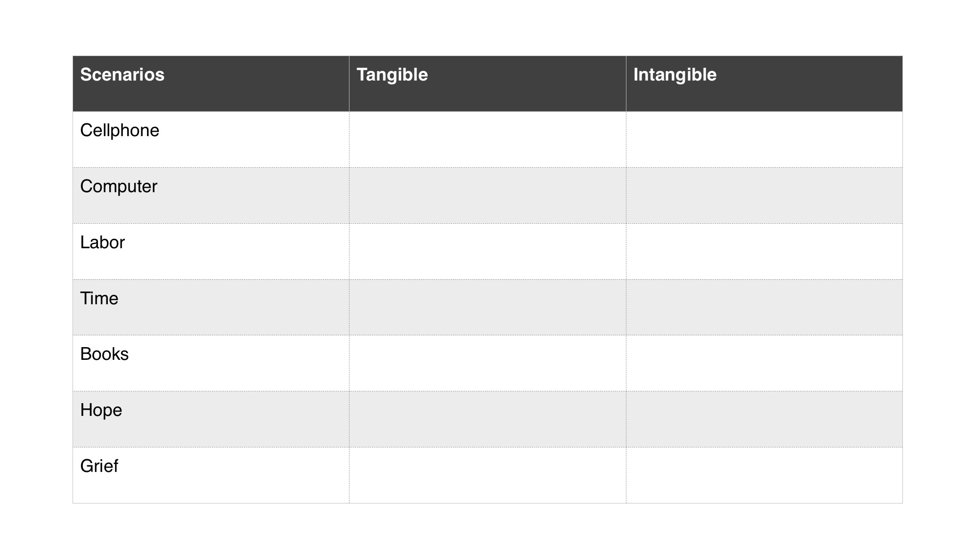Click the Grief row label cell
This screenshot has height=560, width=958.
pyautogui.click(x=211, y=475)
